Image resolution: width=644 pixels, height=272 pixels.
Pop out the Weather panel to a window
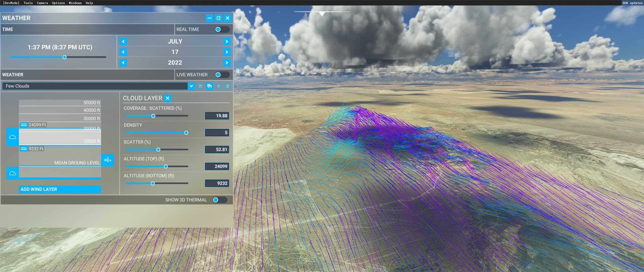(218, 18)
